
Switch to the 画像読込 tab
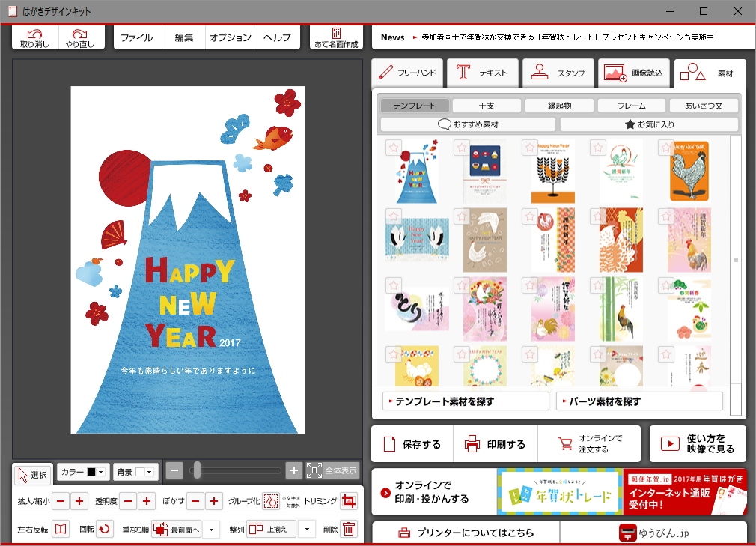pyautogui.click(x=634, y=73)
